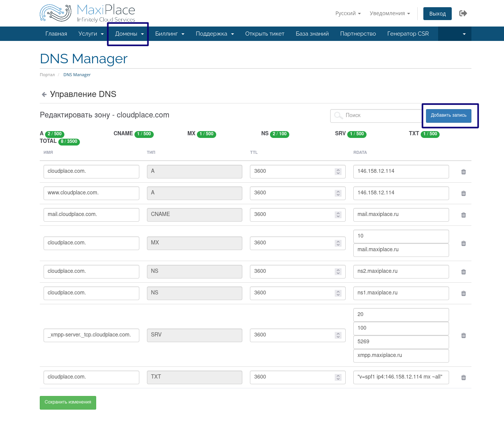The height and width of the screenshot is (424, 504).
Task: Expand the Домены menu
Action: tap(130, 34)
